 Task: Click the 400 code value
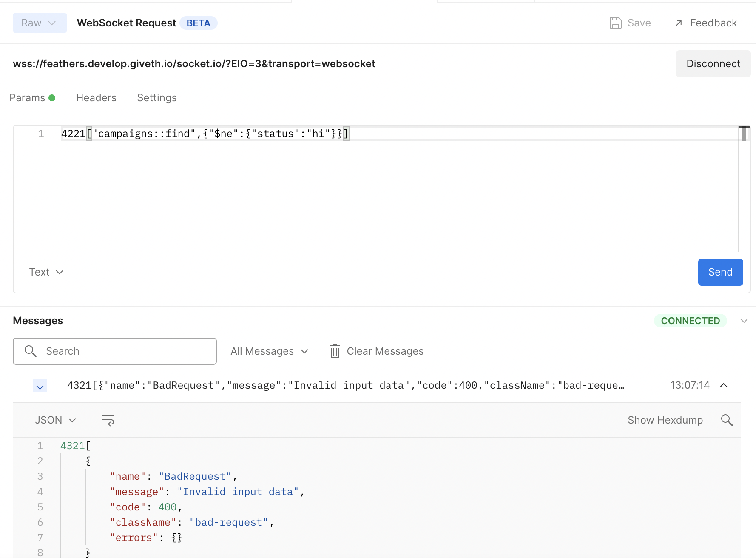pos(168,507)
